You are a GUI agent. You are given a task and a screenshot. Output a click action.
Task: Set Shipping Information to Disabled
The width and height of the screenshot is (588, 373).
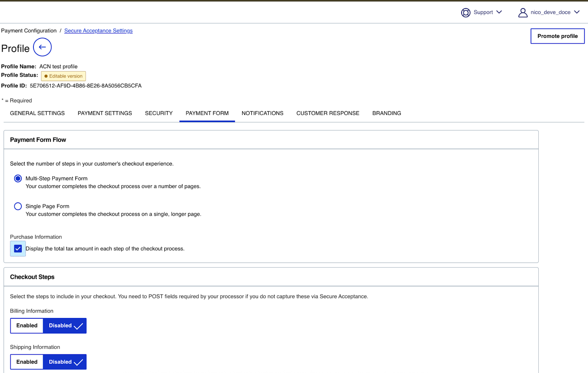65,362
